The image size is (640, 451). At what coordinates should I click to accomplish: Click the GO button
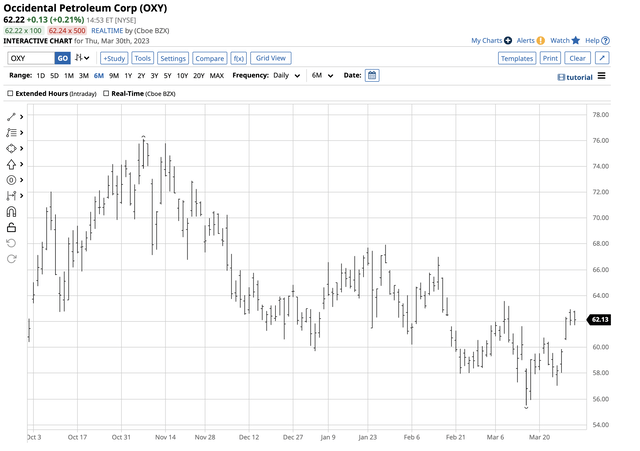pyautogui.click(x=62, y=58)
